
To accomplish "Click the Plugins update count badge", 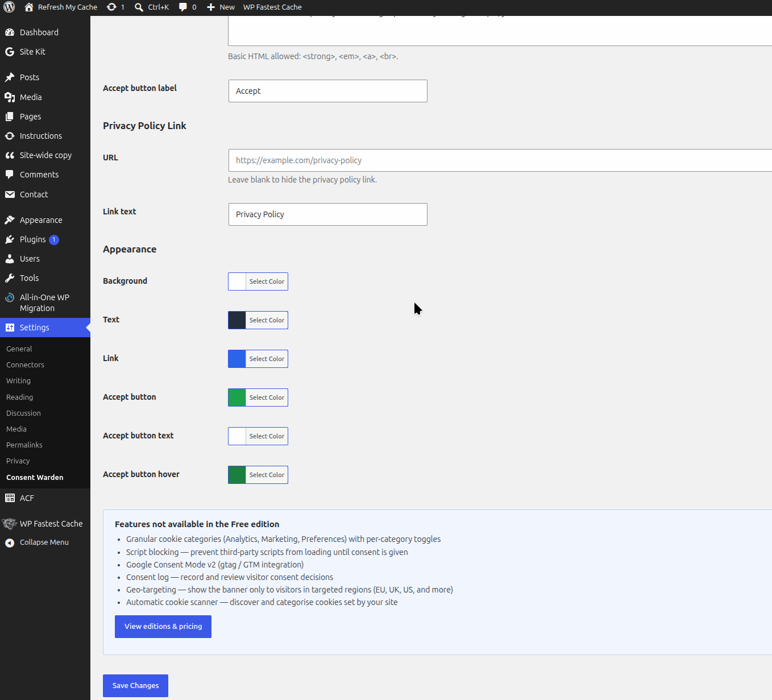I will (x=54, y=239).
